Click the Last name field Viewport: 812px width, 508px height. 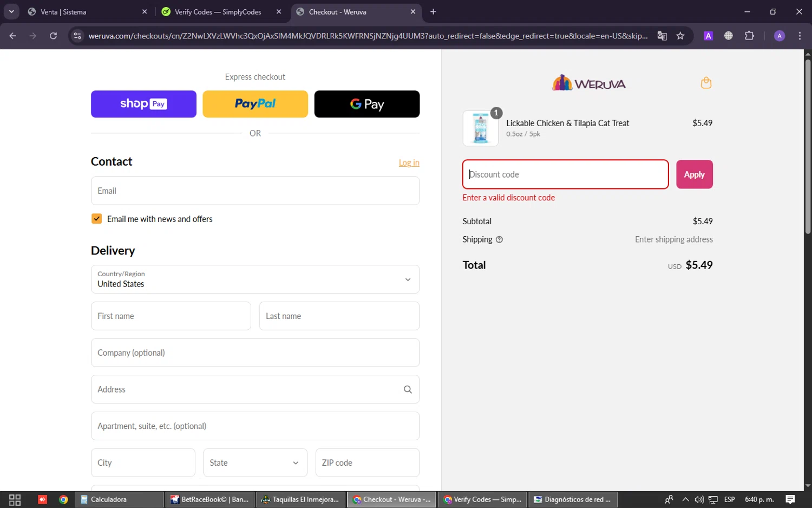339,316
